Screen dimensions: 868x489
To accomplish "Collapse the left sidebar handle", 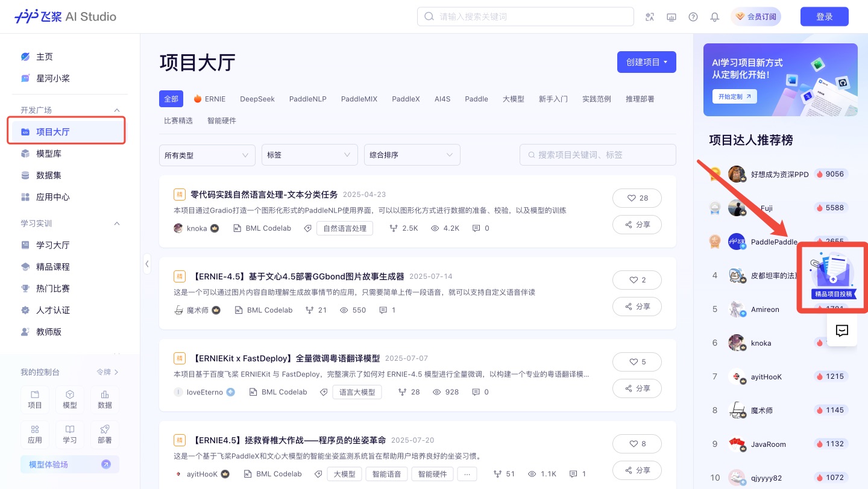I will [146, 263].
